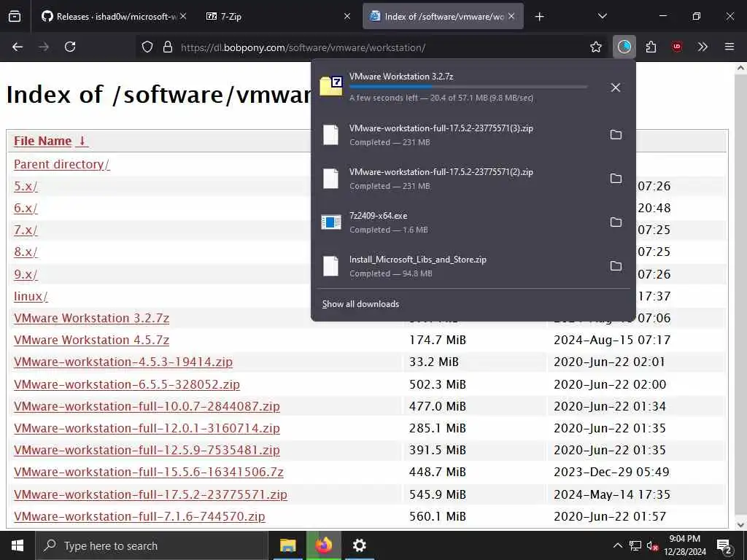Image resolution: width=747 pixels, height=560 pixels.
Task: Bookmark this page with the star
Action: pos(595,47)
